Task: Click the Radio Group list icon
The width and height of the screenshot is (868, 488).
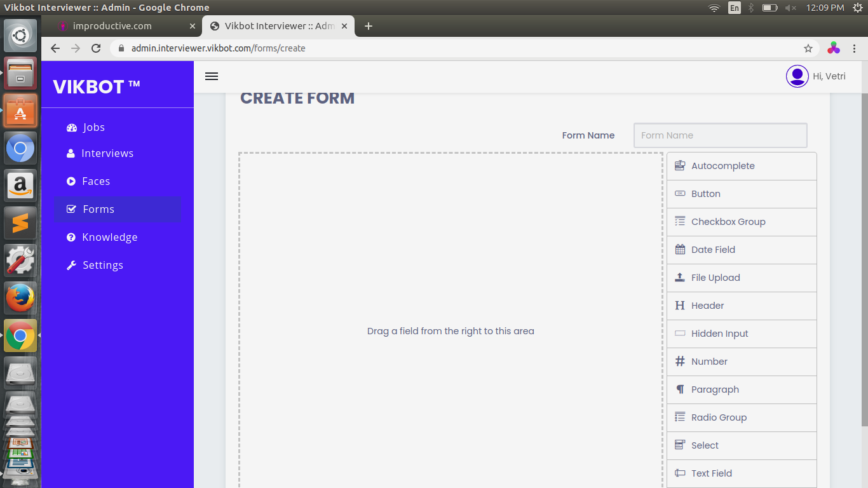Action: pyautogui.click(x=680, y=417)
